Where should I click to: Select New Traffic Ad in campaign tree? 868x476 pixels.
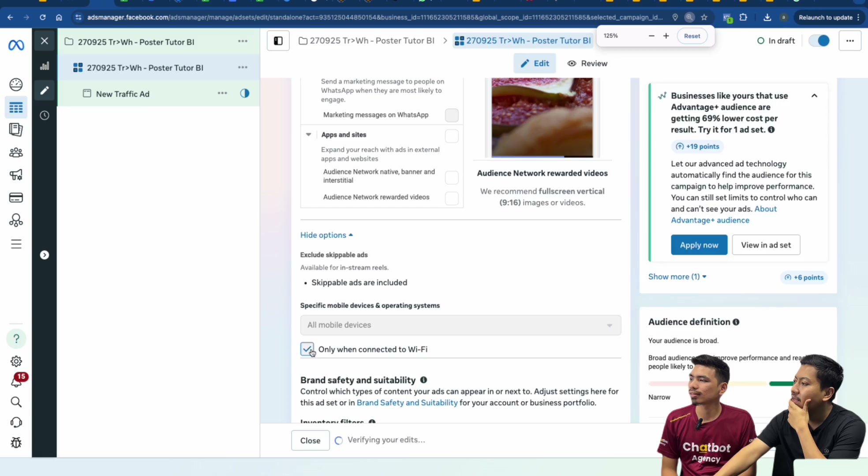click(123, 94)
